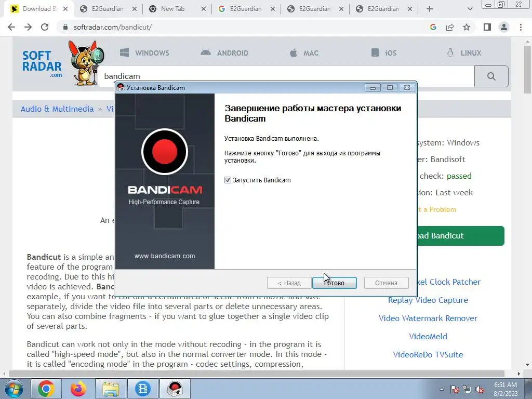Switch to the Download Bandicut tab
The height and width of the screenshot is (399, 532).
click(x=37, y=9)
